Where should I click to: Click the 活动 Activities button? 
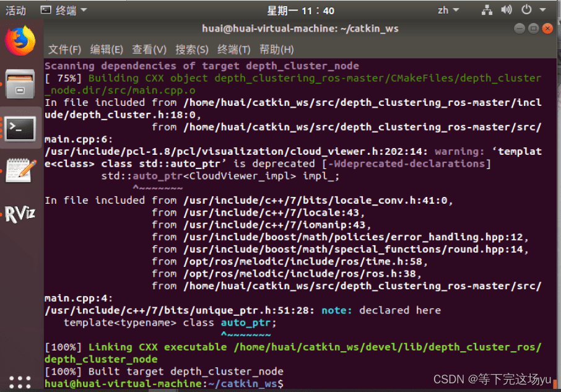click(x=15, y=9)
